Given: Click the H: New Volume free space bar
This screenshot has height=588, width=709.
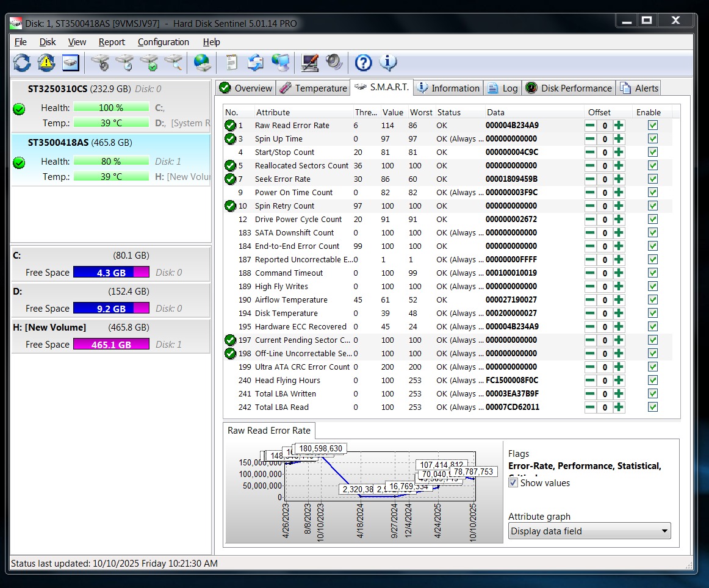Looking at the screenshot, I should pos(111,345).
